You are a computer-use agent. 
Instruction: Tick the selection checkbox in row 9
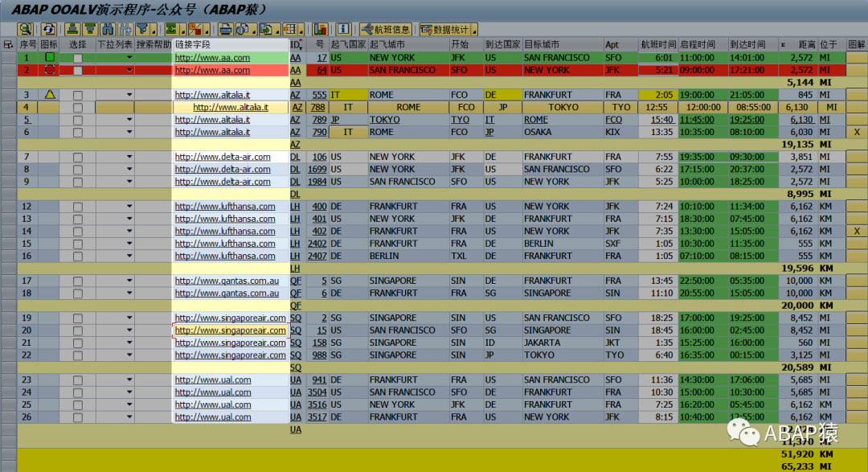pyautogui.click(x=78, y=183)
